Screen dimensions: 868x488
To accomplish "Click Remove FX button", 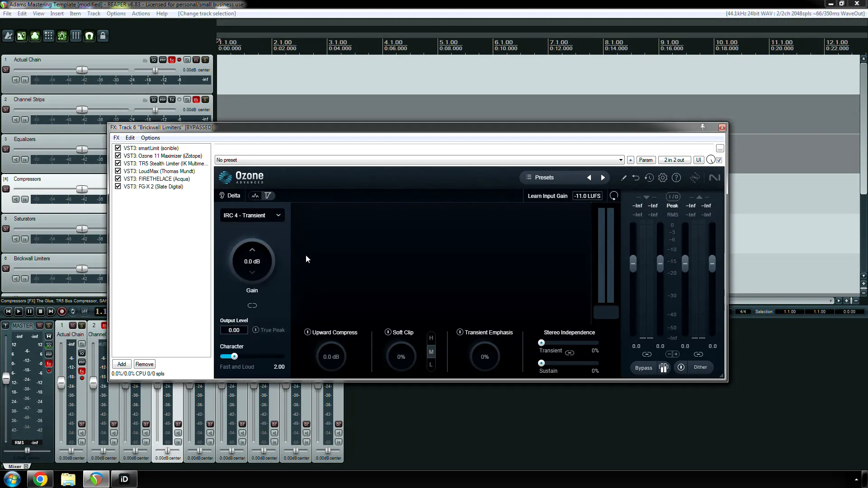I will coord(144,364).
